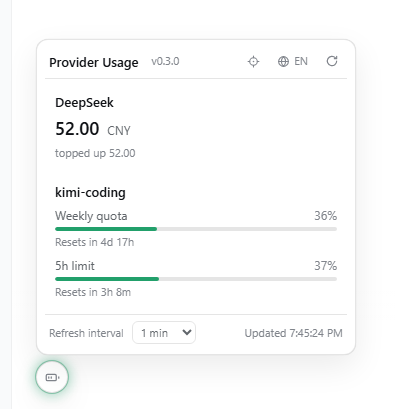Click the Weekly quota progress bar

pos(196,229)
